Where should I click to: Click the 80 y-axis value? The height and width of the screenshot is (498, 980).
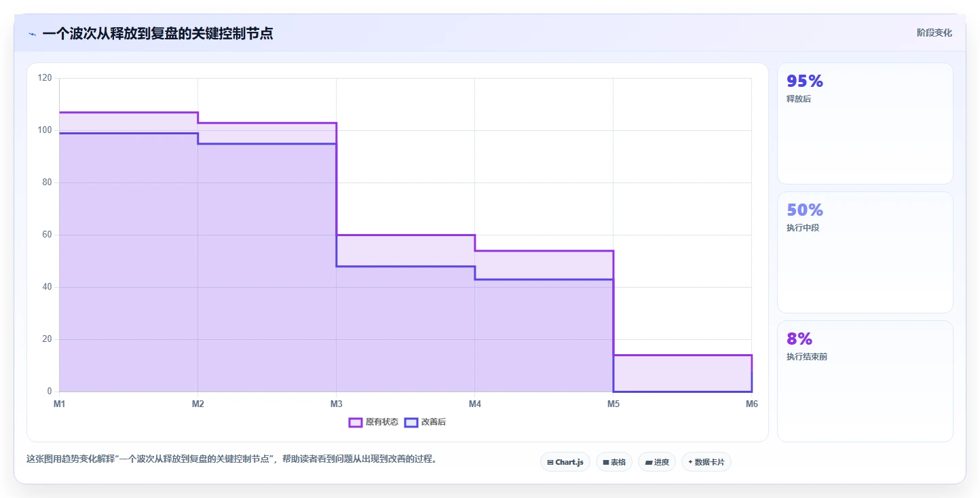coord(47,183)
